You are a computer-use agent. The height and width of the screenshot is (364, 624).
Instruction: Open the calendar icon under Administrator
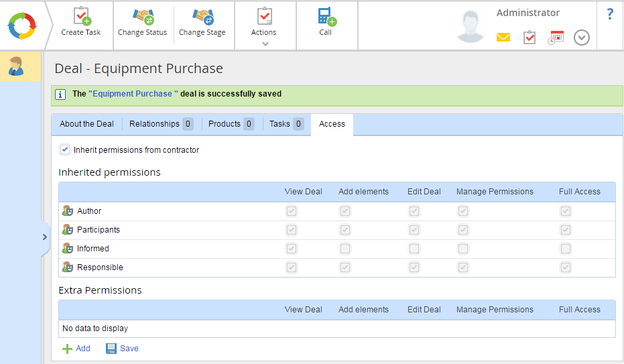point(556,38)
